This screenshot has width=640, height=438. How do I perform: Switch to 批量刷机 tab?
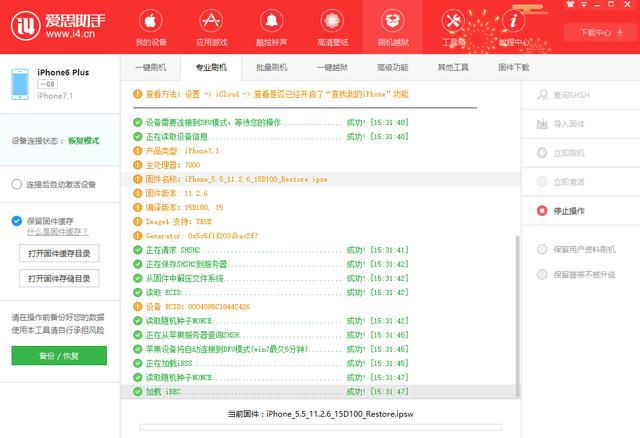[x=271, y=68]
